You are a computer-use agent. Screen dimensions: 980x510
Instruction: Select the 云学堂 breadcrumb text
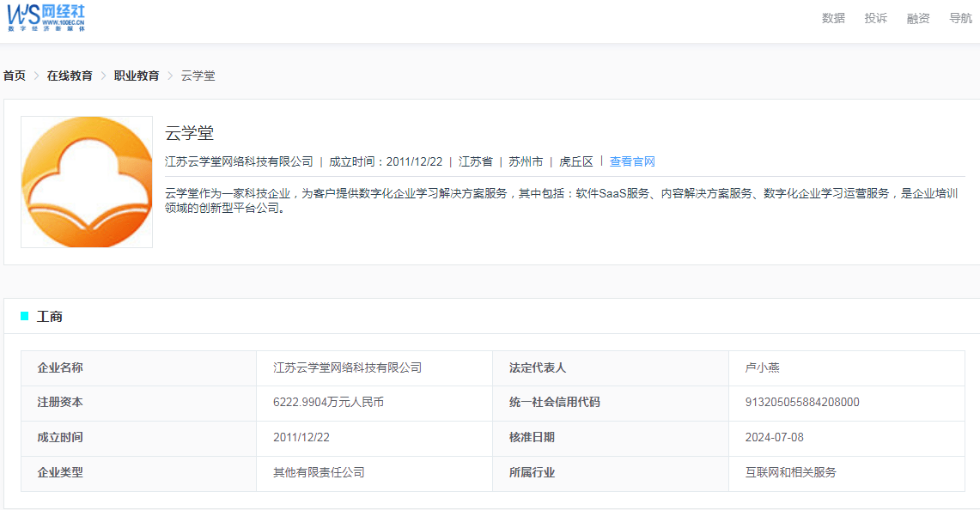[x=198, y=76]
